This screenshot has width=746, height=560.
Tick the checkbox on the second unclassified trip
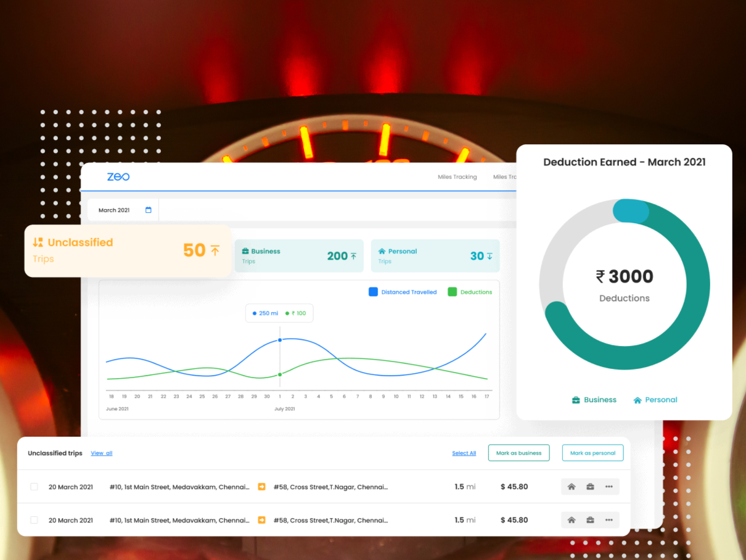pyautogui.click(x=34, y=520)
